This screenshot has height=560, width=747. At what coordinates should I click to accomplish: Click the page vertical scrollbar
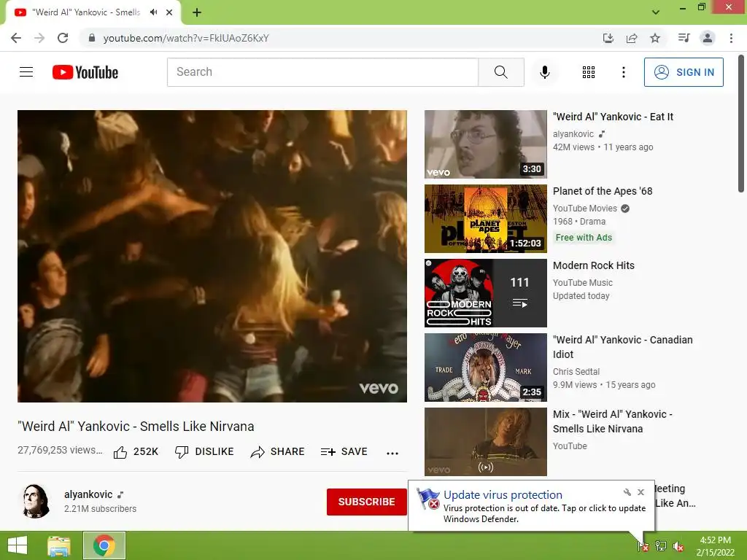point(741,124)
